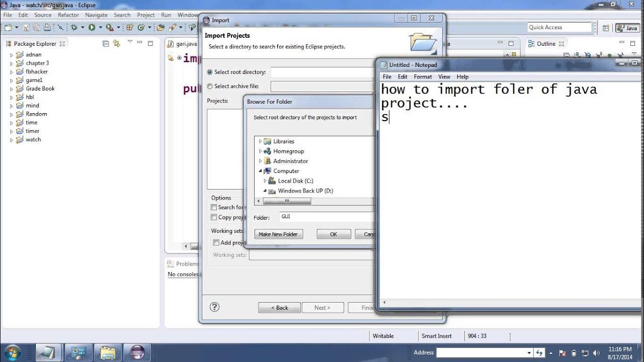The height and width of the screenshot is (362, 644).
Task: Switch to the gari.java editor tab
Action: (183, 44)
